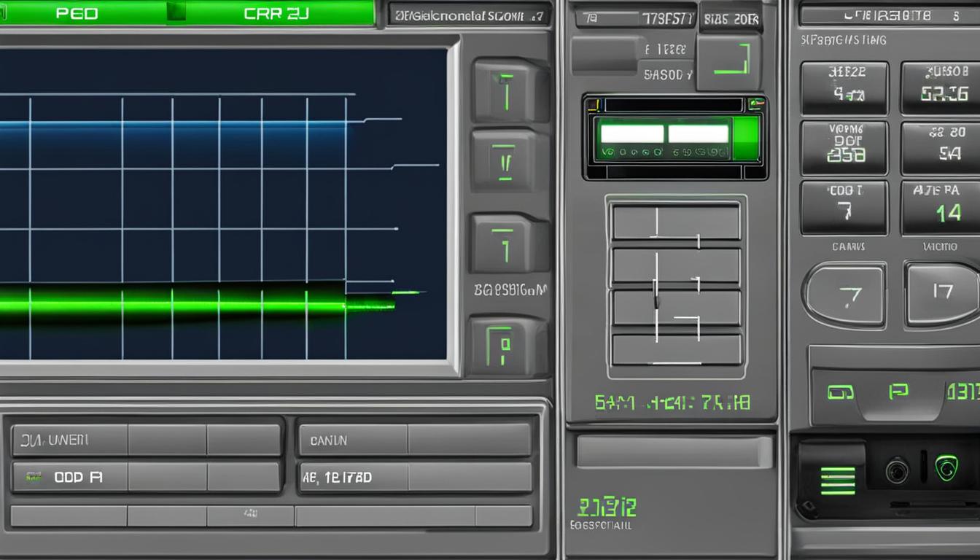Screen dimensions: 980x560
Task: Click the green rounded-rectangle icon left of 1313
Action: [x=840, y=392]
